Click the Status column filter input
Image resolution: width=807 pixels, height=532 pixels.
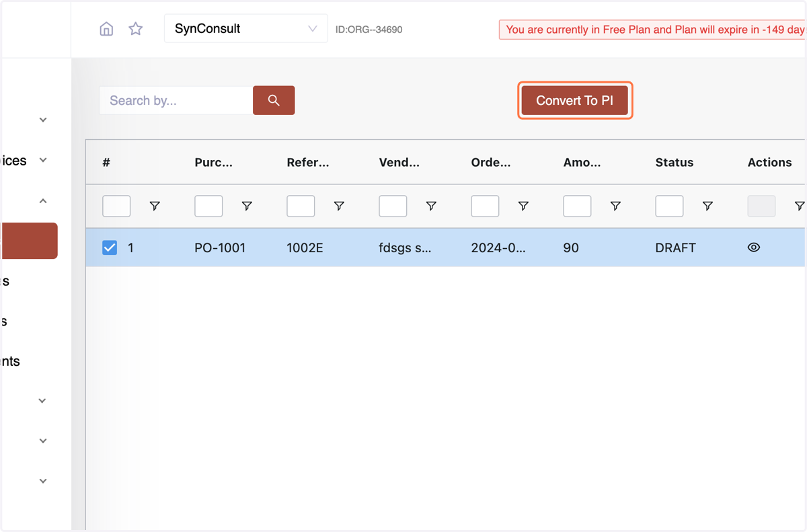(669, 206)
